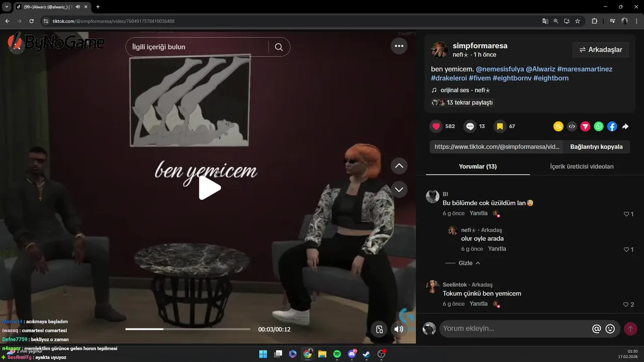Image resolution: width=644 pixels, height=362 pixels.
Task: Reply to nefi's reply with Yanıtla
Action: pos(497,249)
